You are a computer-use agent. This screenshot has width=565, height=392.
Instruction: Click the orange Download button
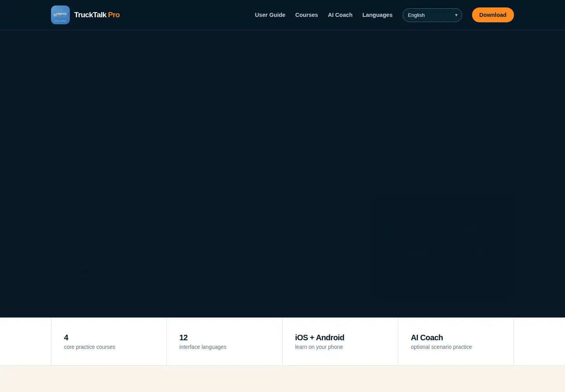tap(493, 15)
